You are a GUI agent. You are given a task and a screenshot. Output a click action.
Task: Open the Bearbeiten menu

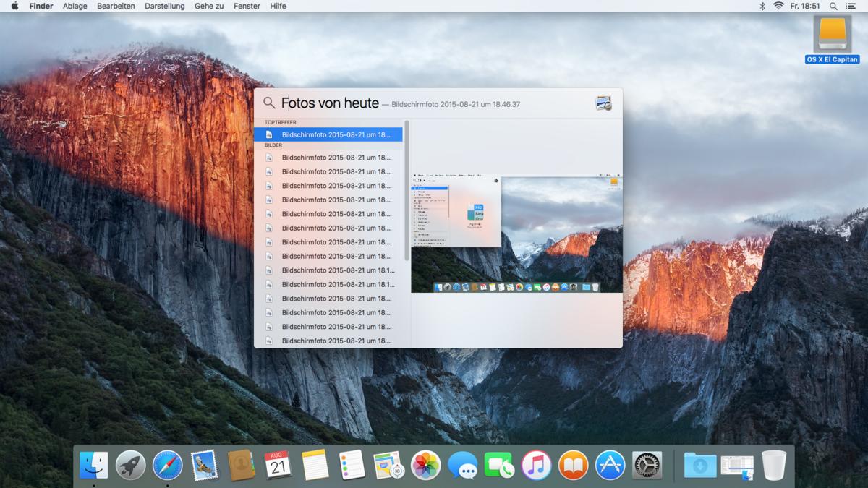coord(116,6)
